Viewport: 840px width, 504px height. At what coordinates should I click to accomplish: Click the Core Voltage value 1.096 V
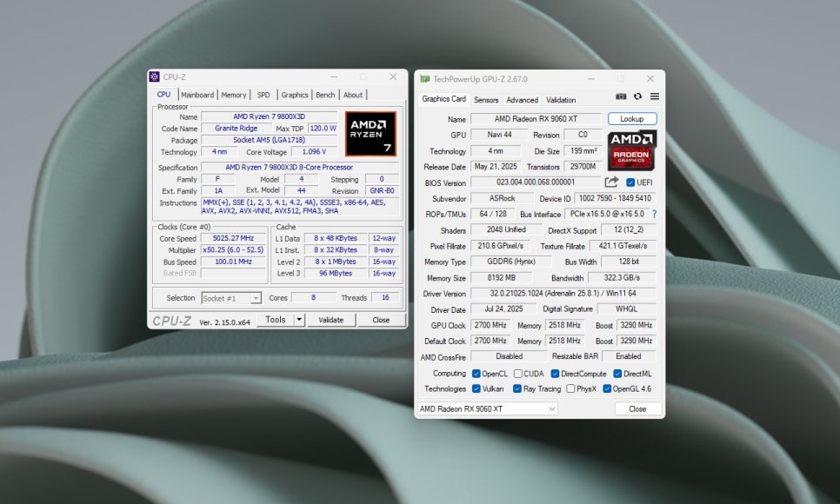314,152
